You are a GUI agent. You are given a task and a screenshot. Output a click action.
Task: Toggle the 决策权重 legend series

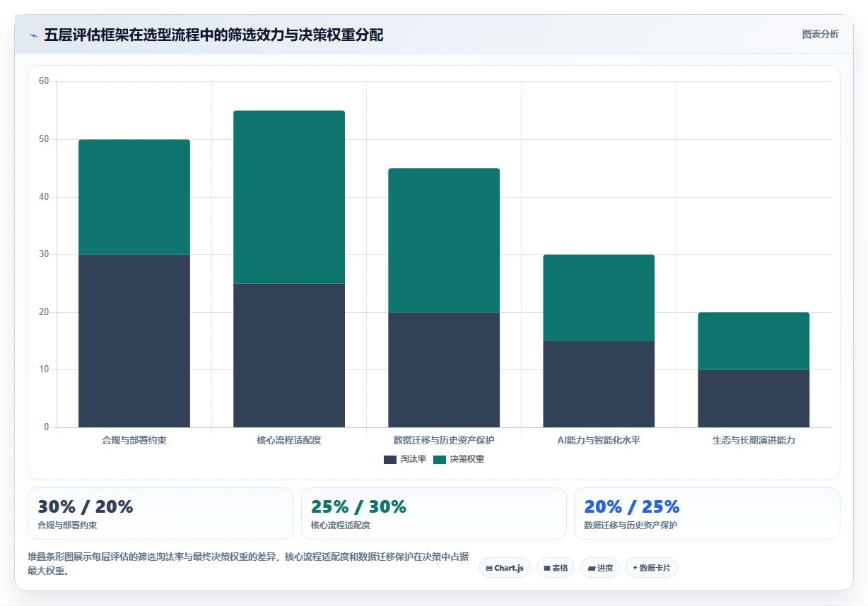click(459, 459)
